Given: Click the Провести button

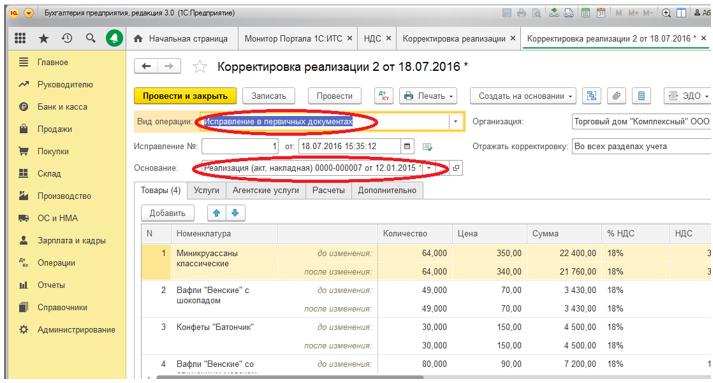Looking at the screenshot, I should click(335, 96).
